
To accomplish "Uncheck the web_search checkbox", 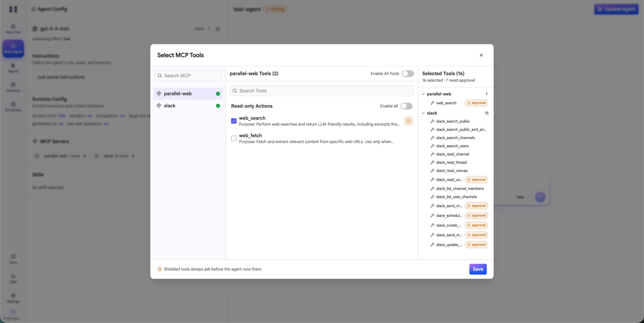I will (234, 121).
